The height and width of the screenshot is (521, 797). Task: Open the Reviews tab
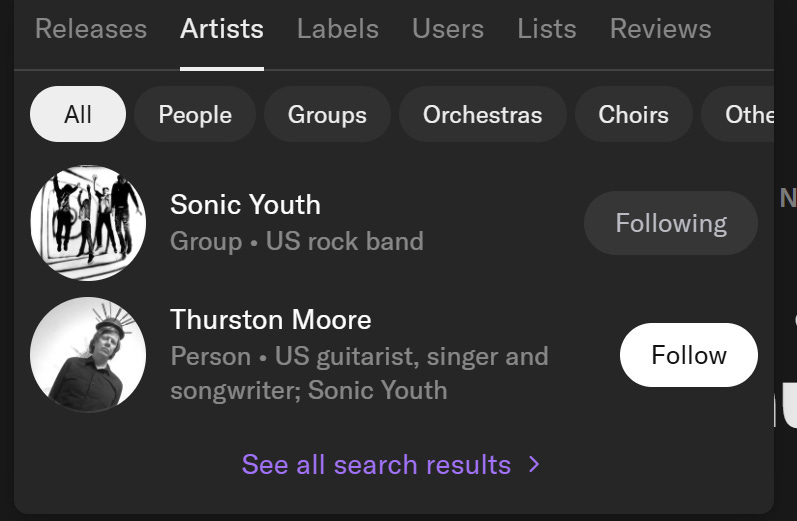pos(660,29)
